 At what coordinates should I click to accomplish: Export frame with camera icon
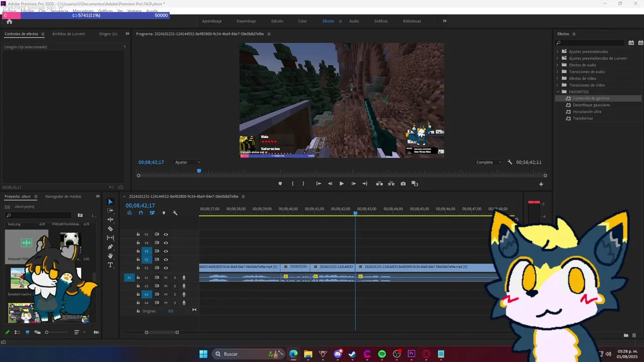point(403,184)
